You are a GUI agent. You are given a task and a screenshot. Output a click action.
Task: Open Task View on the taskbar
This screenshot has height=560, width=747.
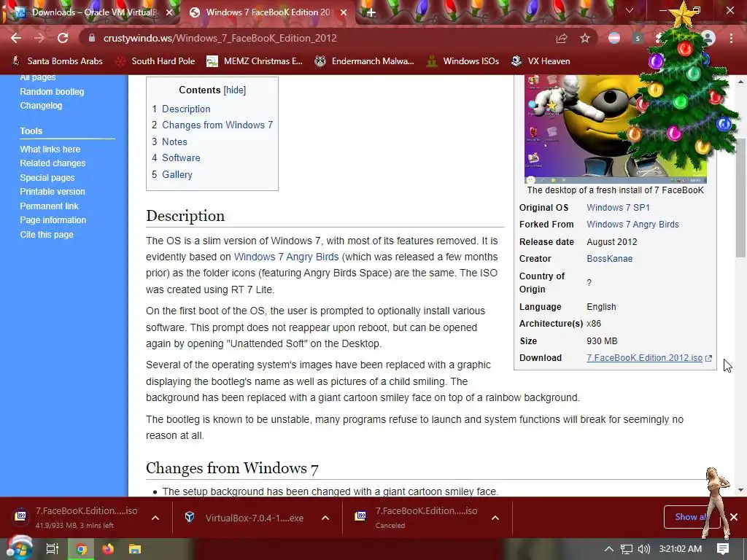[x=52, y=549]
